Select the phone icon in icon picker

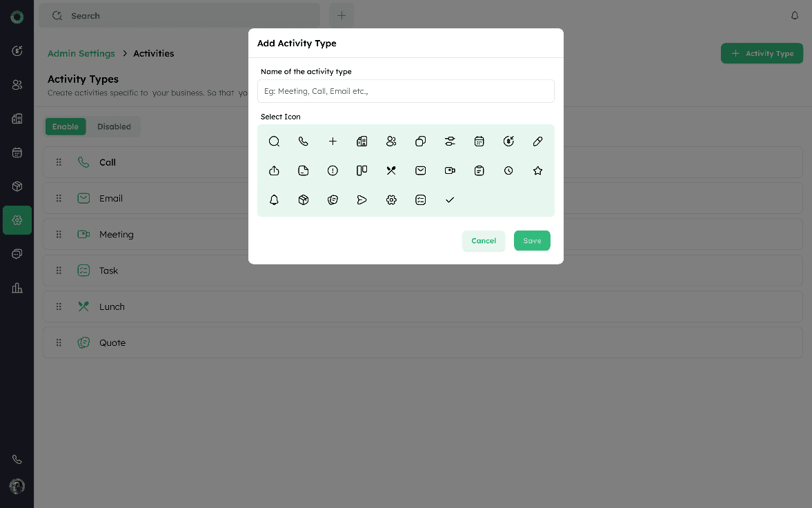click(x=304, y=141)
